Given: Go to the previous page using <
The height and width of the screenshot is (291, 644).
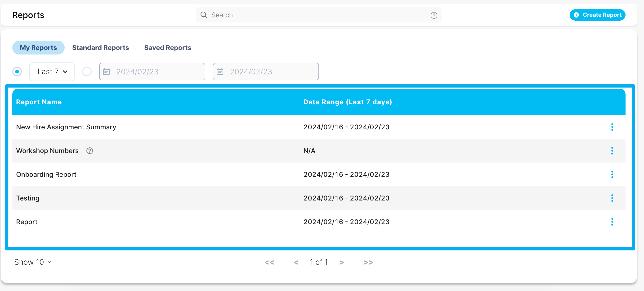Looking at the screenshot, I should [296, 263].
